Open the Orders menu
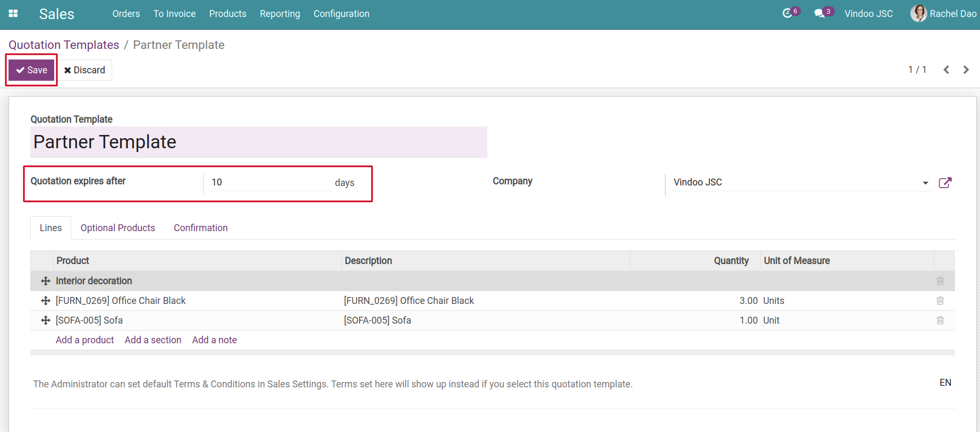 point(126,14)
